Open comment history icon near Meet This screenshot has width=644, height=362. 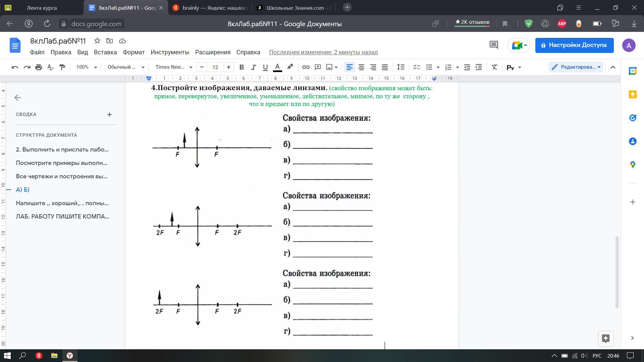click(x=493, y=45)
